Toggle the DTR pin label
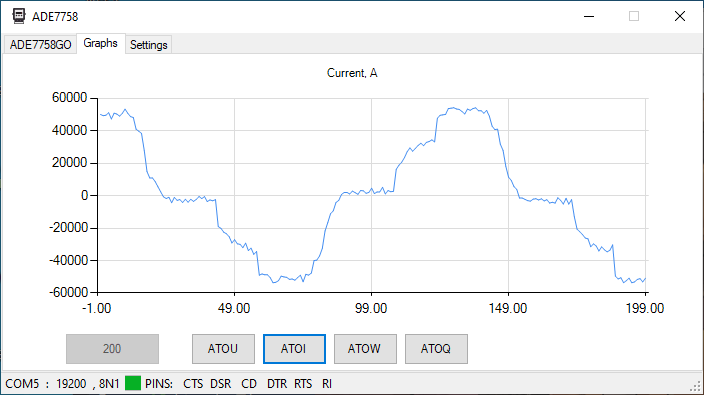 (x=277, y=384)
